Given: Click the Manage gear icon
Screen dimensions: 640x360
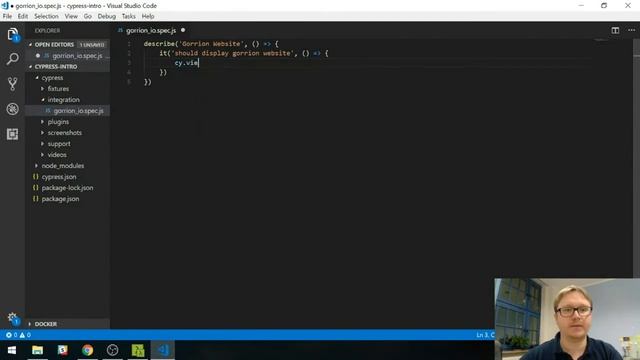Looking at the screenshot, I should coord(12,318).
